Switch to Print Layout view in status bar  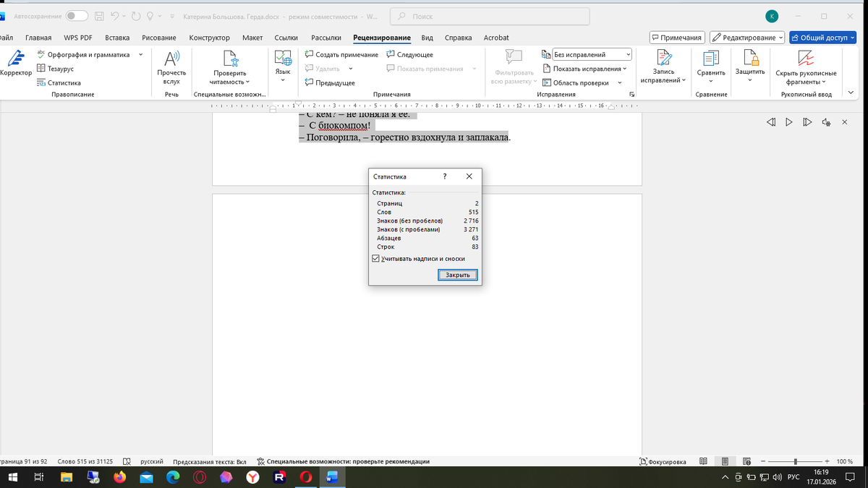[726, 461]
